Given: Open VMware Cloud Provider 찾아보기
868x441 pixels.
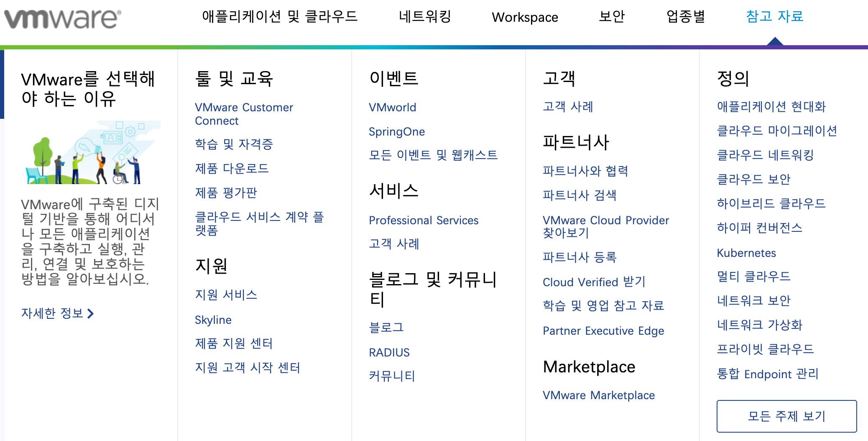Looking at the screenshot, I should [606, 227].
